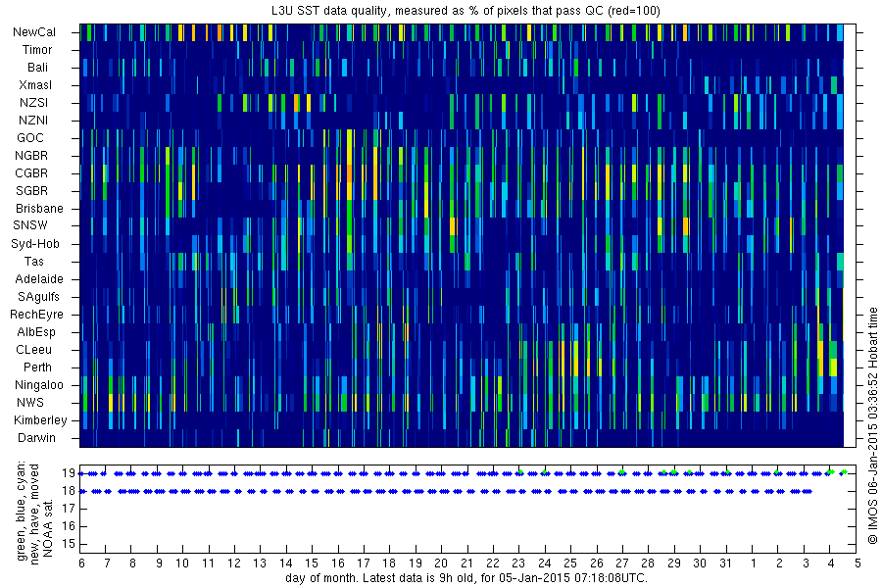Click the Kimberley region label
The height and width of the screenshot is (588, 882).
click(40, 419)
